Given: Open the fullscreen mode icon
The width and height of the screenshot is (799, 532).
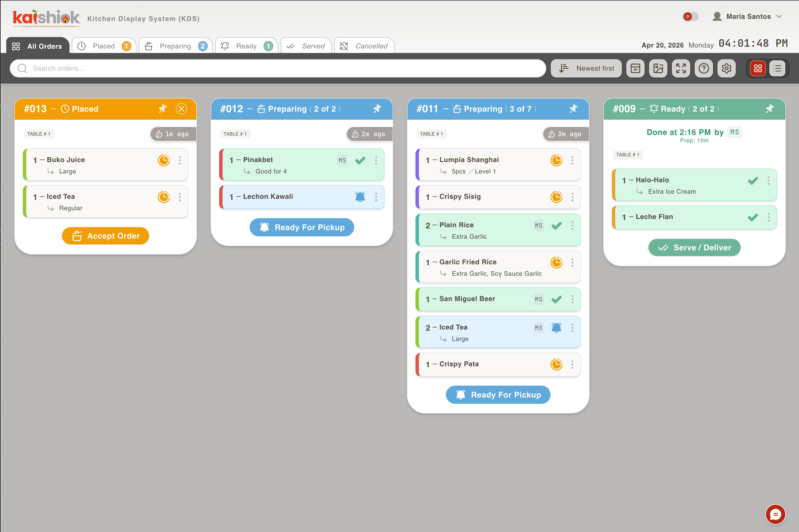Looking at the screenshot, I should 680,68.
